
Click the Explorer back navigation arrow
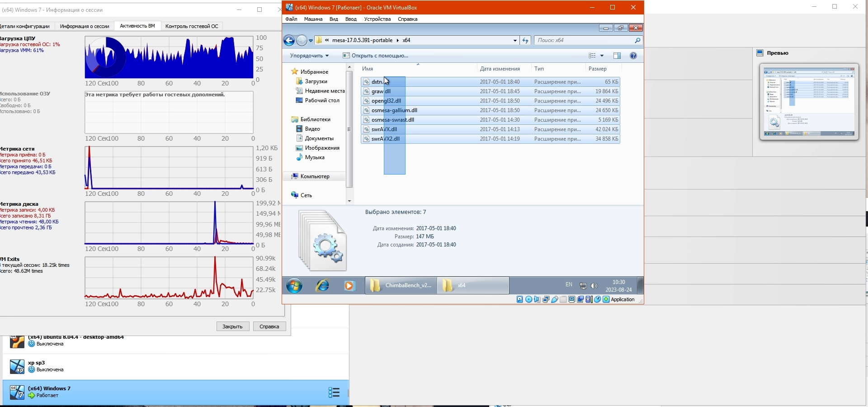(289, 41)
